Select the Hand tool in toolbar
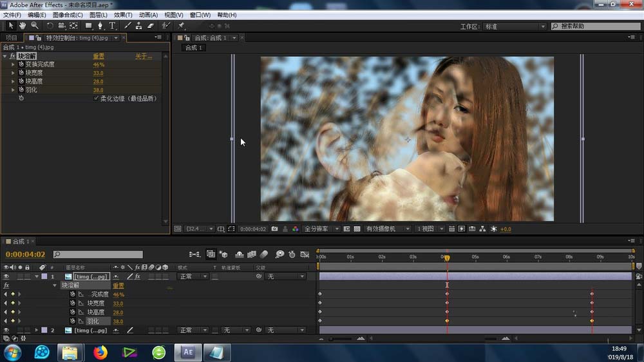The image size is (644, 362). click(23, 26)
